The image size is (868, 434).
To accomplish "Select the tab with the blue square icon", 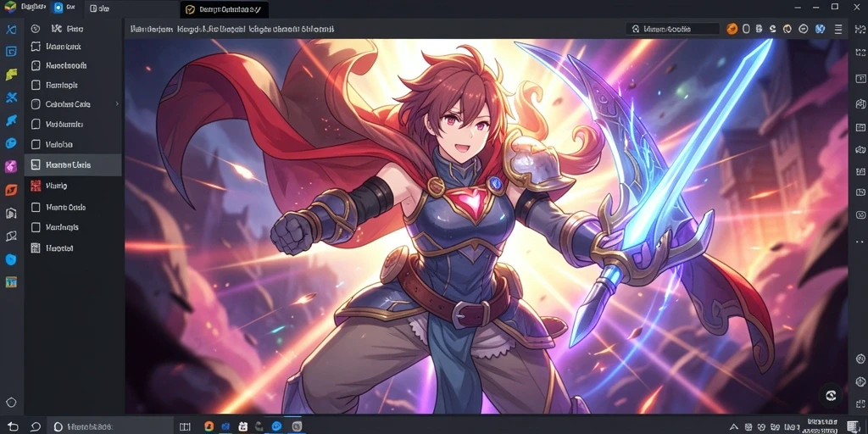I will (x=66, y=8).
